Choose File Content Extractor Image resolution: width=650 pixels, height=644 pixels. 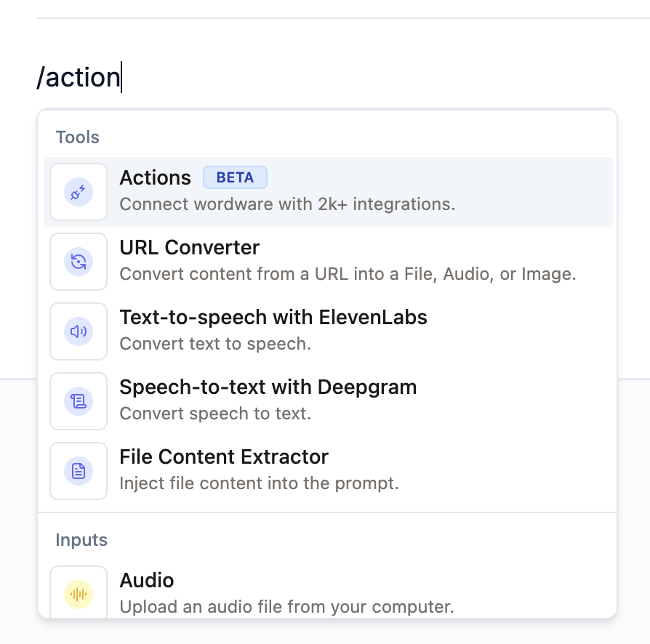[x=329, y=471]
